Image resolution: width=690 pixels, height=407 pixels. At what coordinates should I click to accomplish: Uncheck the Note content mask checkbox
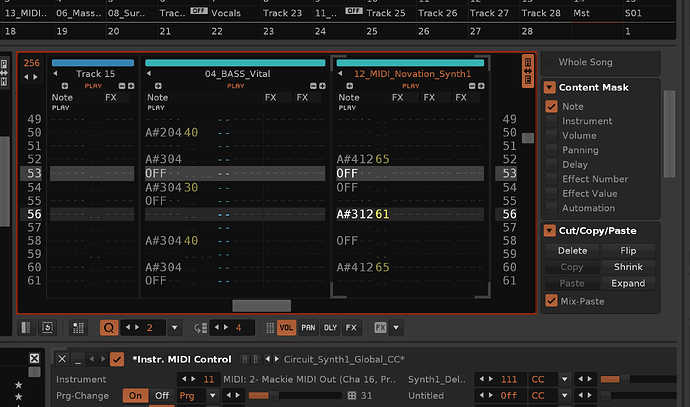coord(551,106)
